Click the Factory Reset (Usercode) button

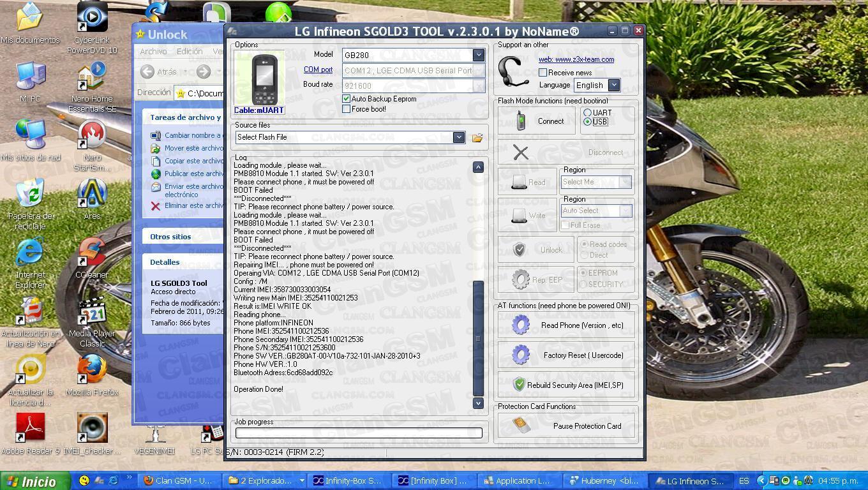pos(567,355)
